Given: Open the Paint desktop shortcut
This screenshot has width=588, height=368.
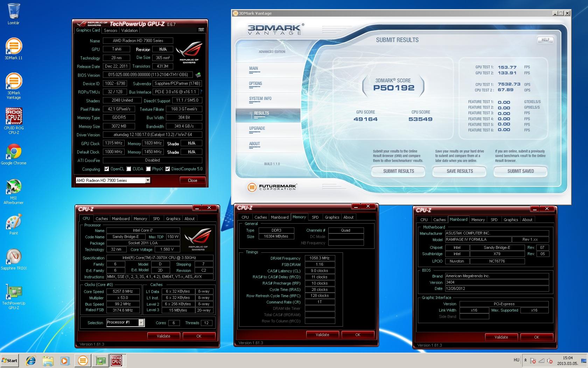Looking at the screenshot, I should click(x=14, y=225).
